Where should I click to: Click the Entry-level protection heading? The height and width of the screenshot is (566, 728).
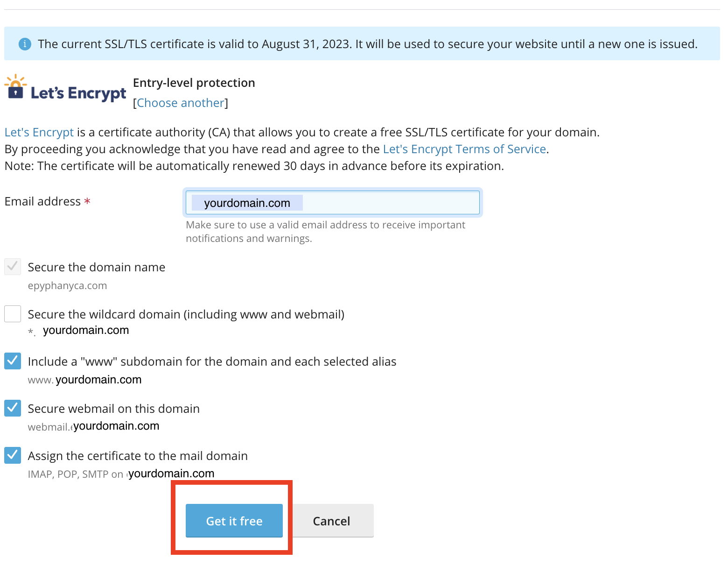point(194,83)
